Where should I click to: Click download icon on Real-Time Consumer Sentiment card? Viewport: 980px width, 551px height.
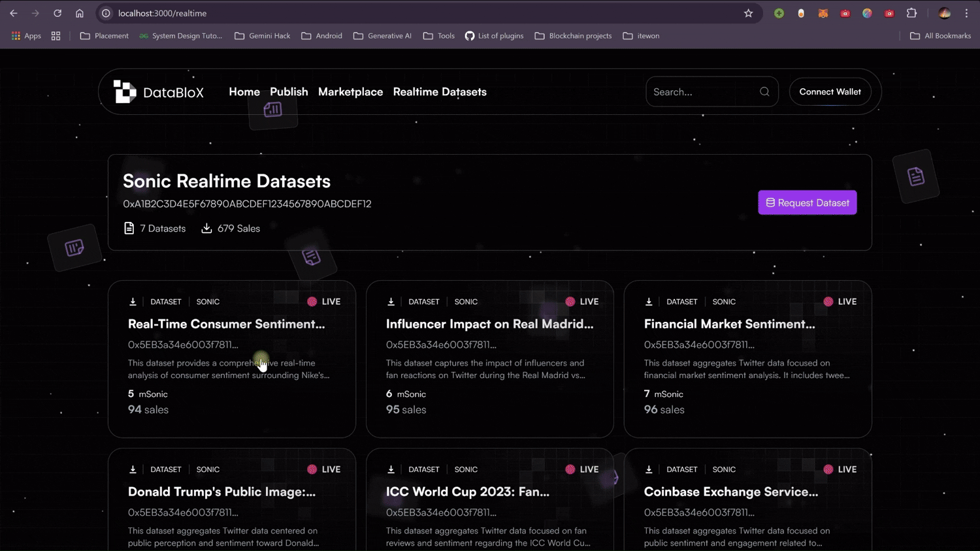(x=133, y=302)
